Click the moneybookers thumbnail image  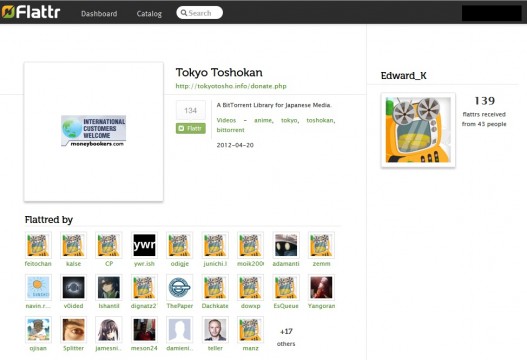(x=93, y=131)
